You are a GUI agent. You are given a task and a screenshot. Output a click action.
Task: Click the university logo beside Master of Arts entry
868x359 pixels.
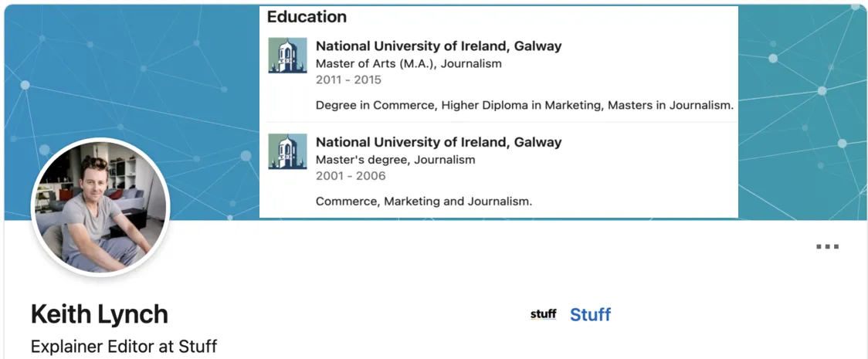287,56
